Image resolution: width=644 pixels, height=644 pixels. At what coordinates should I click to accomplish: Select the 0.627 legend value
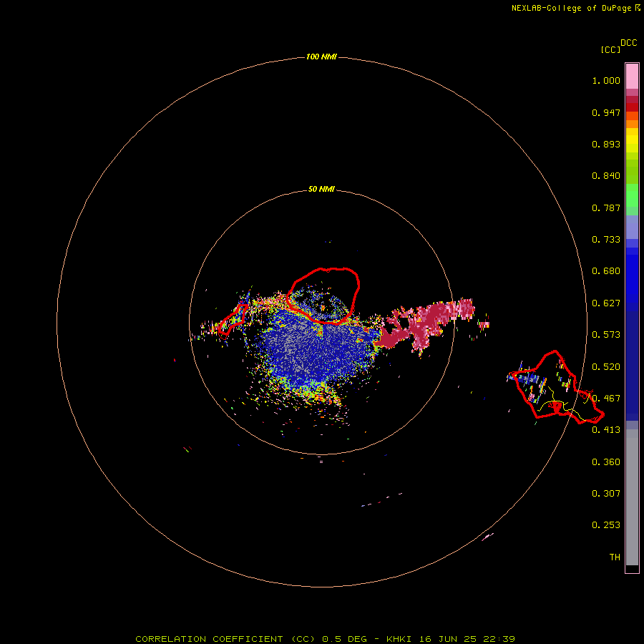pos(606,303)
